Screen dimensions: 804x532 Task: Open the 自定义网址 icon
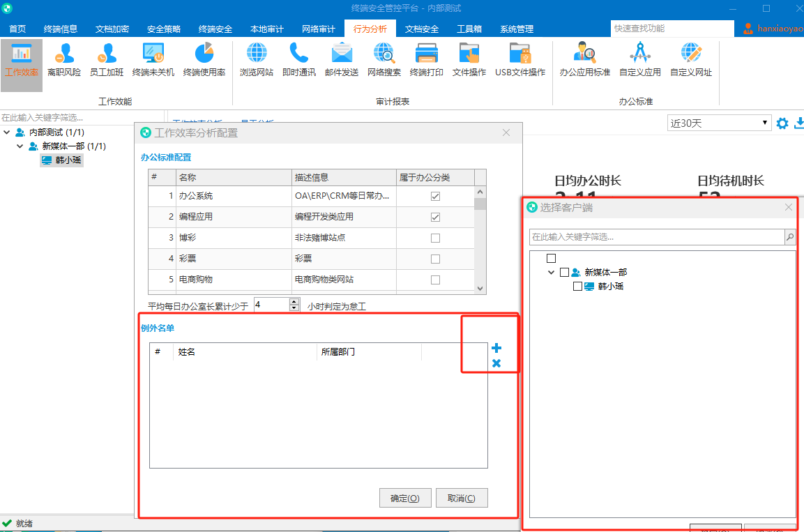point(690,60)
